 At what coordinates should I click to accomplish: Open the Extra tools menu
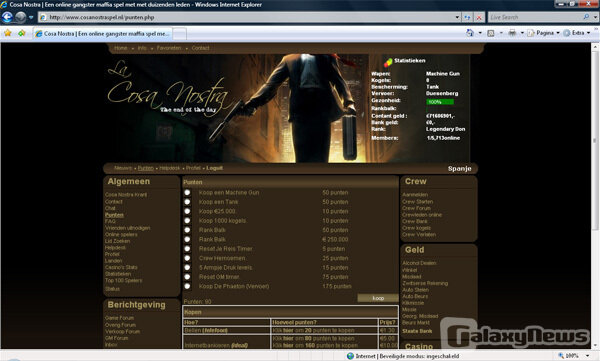click(577, 33)
